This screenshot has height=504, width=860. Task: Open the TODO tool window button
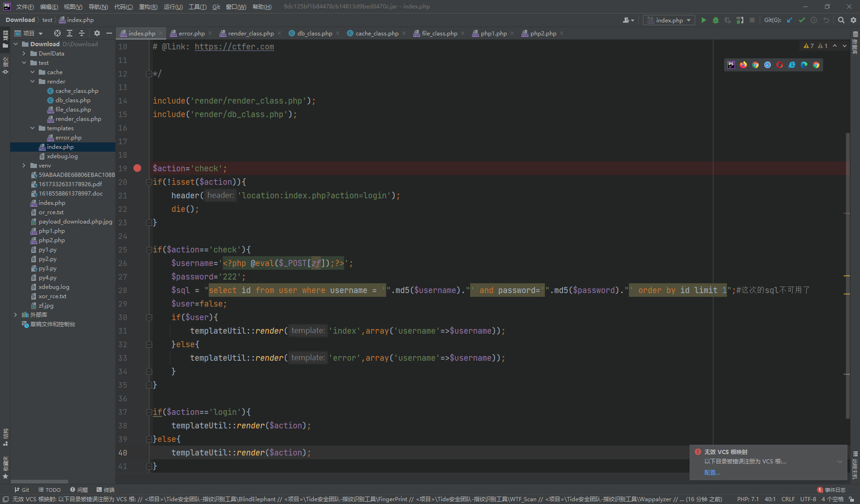click(x=49, y=490)
